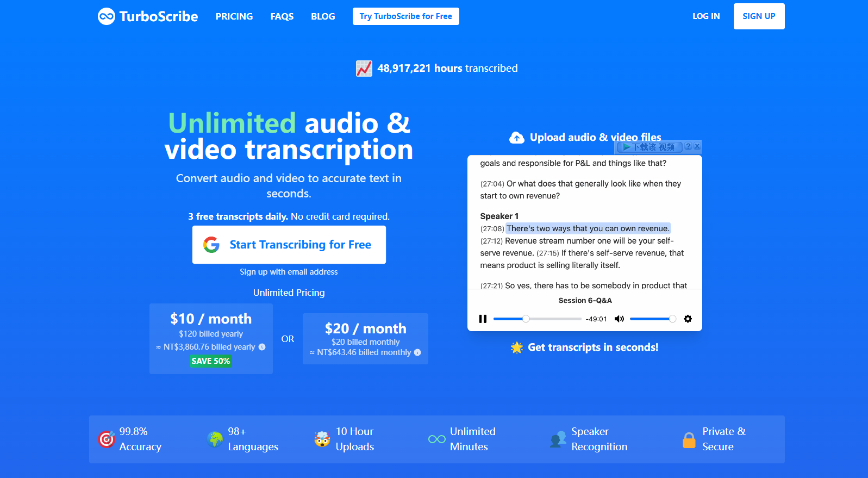Select the $10 / month yearly plan card
This screenshot has height=478, width=868.
pos(211,339)
